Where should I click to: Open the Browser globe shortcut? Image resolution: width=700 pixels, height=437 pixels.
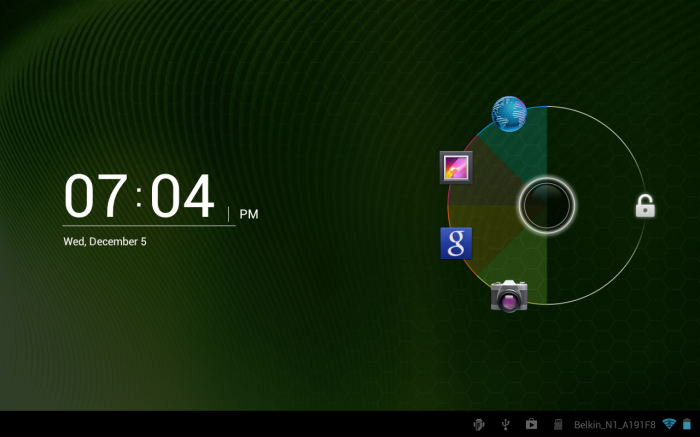point(509,114)
